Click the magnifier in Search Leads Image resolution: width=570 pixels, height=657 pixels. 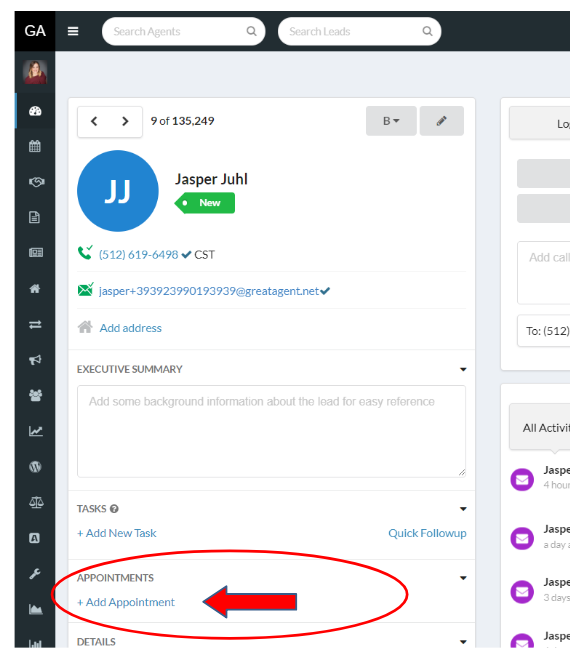pos(427,31)
